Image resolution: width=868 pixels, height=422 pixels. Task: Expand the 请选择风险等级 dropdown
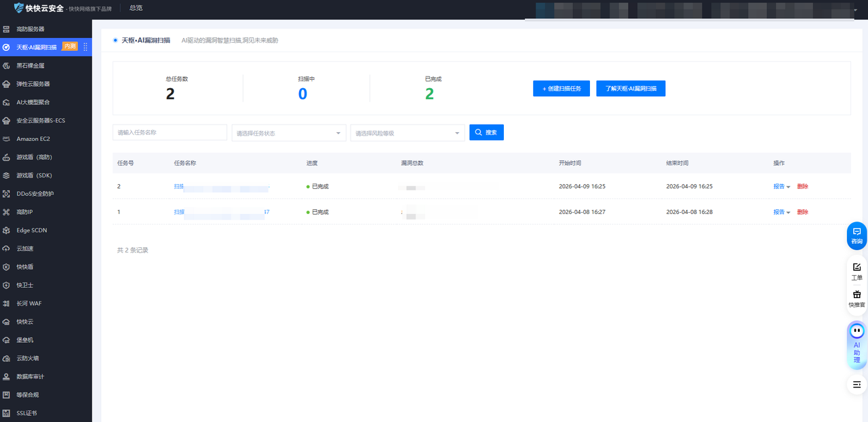[407, 133]
